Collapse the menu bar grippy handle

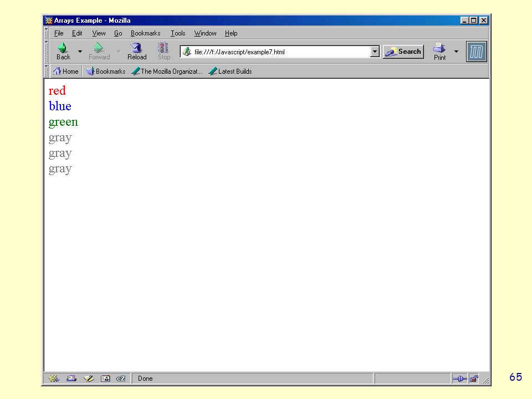47,33
